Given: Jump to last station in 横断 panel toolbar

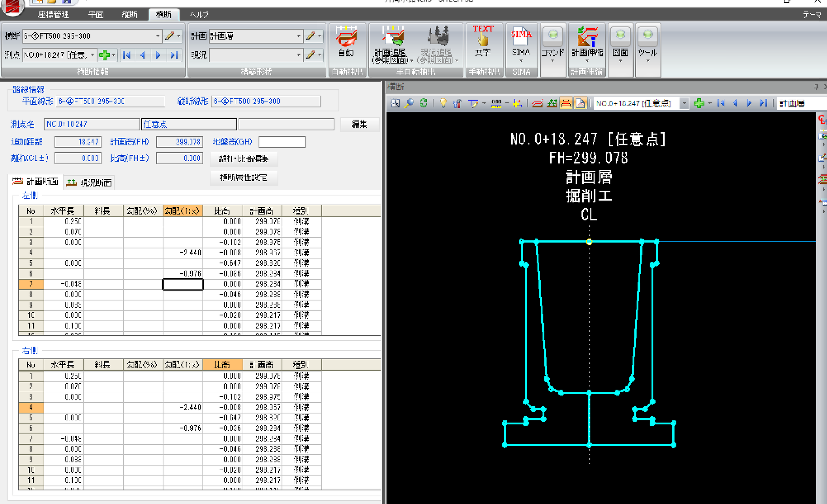Looking at the screenshot, I should coord(763,103).
